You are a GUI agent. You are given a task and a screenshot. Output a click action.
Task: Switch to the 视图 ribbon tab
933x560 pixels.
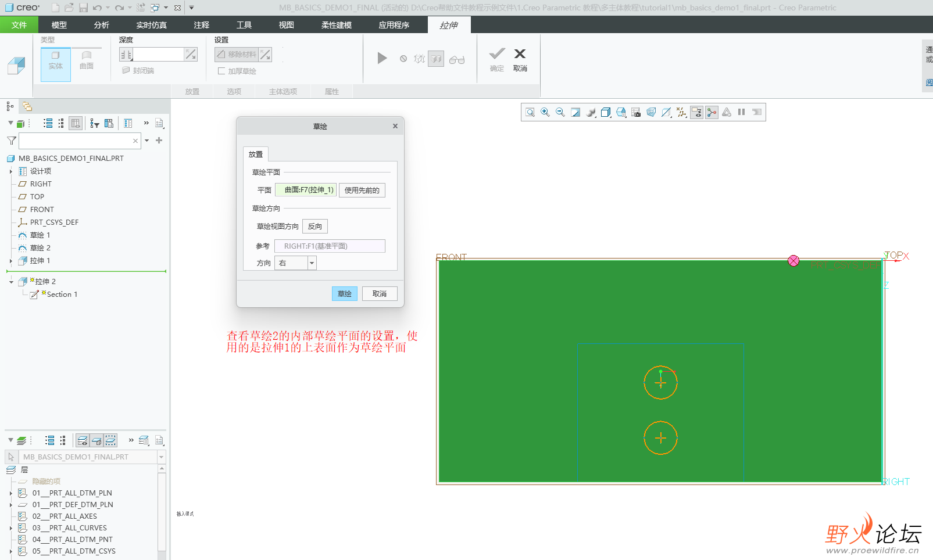tap(287, 25)
